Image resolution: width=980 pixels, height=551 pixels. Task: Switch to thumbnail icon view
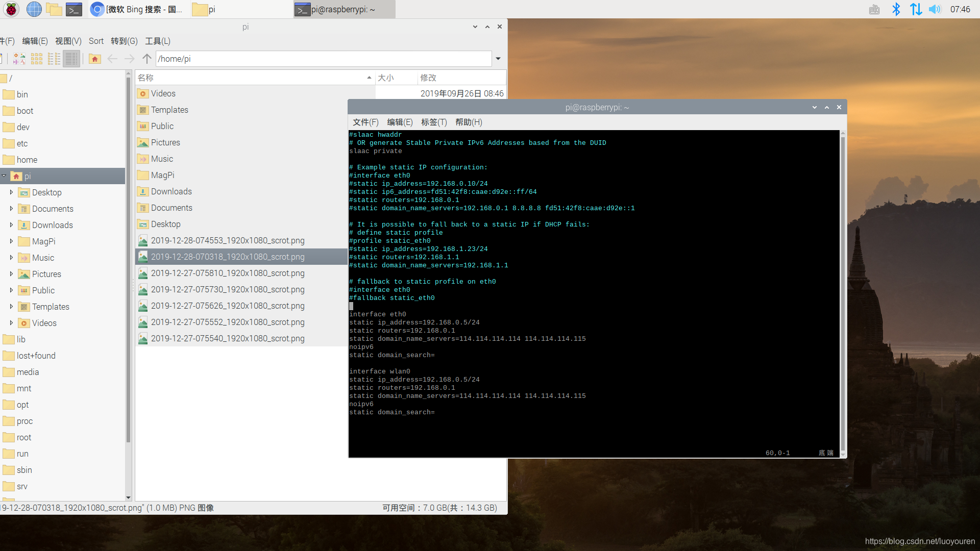click(x=19, y=59)
